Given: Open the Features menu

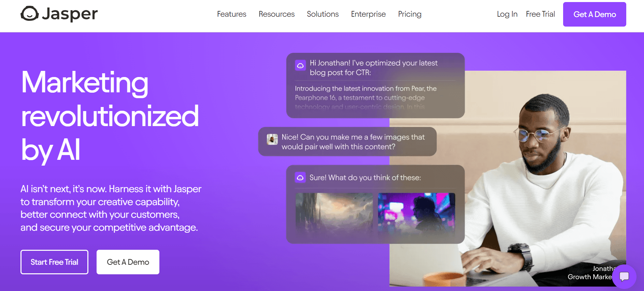Looking at the screenshot, I should click(x=231, y=14).
